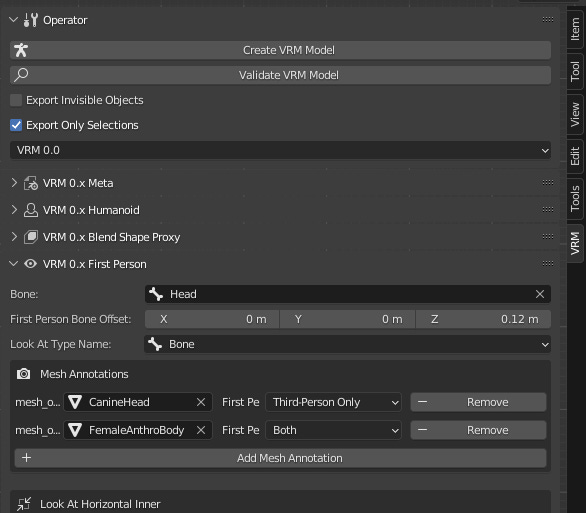Click the armature icon on Create VRM Model
586x513 pixels.
click(x=21, y=50)
